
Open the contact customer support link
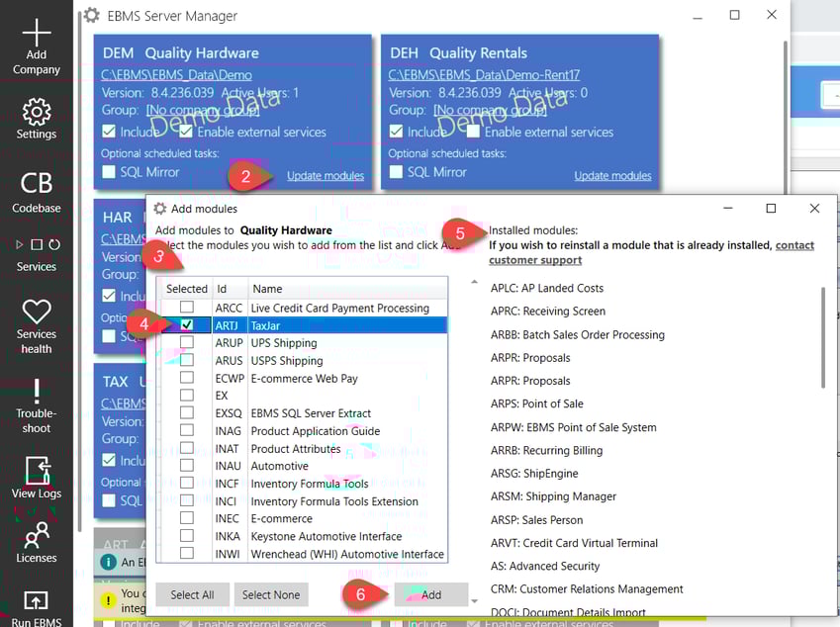click(541, 257)
